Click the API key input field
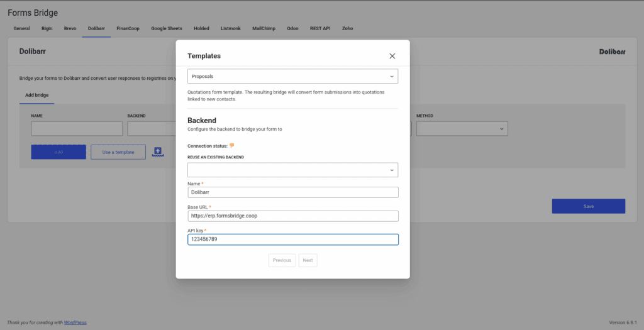Image resolution: width=644 pixels, height=330 pixels. pos(293,239)
